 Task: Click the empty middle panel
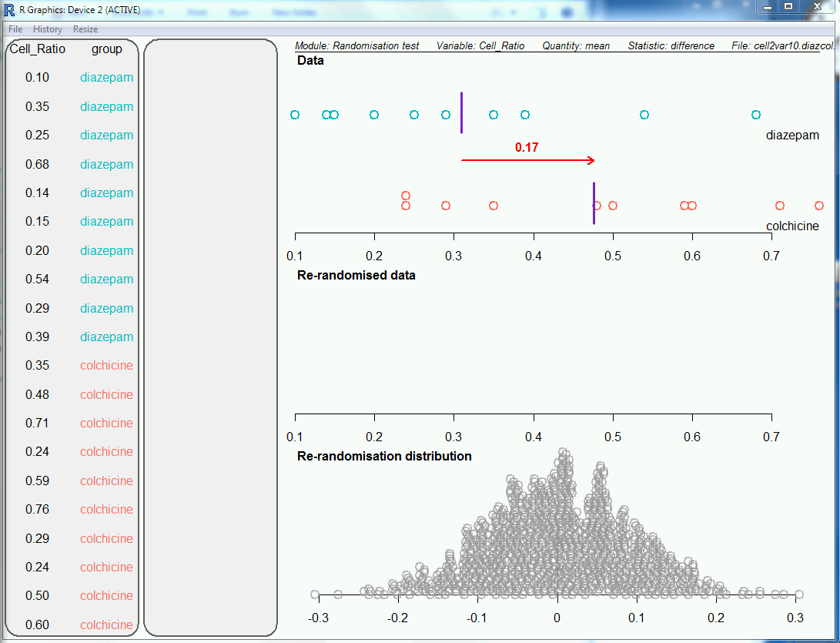[x=210, y=337]
